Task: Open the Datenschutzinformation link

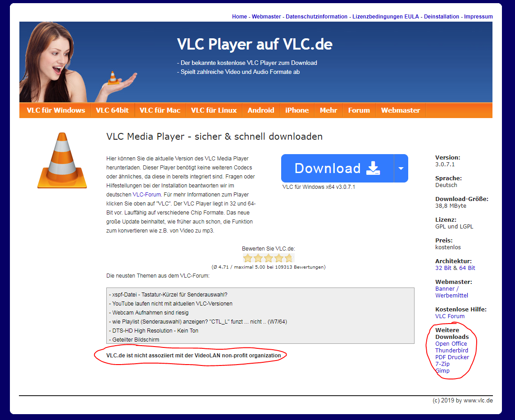Action: coord(317,16)
